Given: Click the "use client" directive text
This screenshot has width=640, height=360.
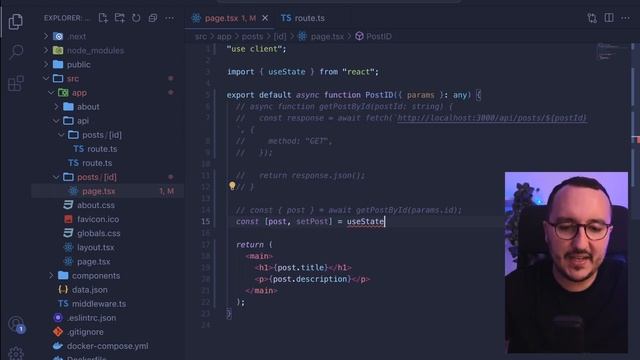Looking at the screenshot, I should (254, 49).
